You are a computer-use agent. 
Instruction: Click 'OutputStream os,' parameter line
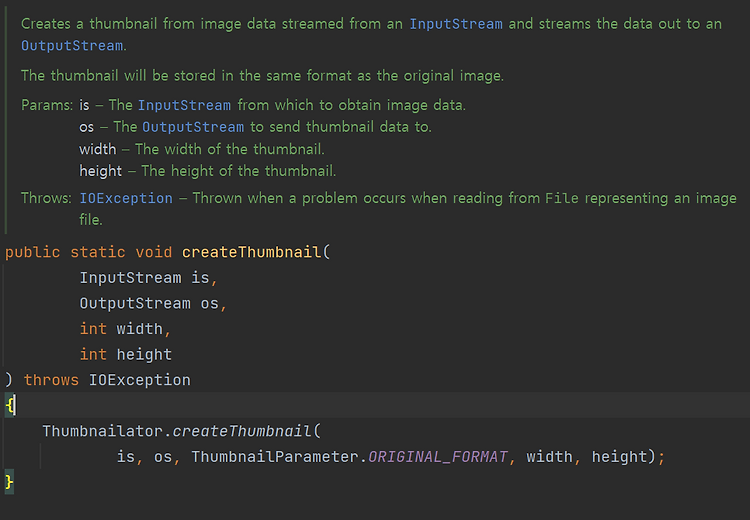click(153, 303)
